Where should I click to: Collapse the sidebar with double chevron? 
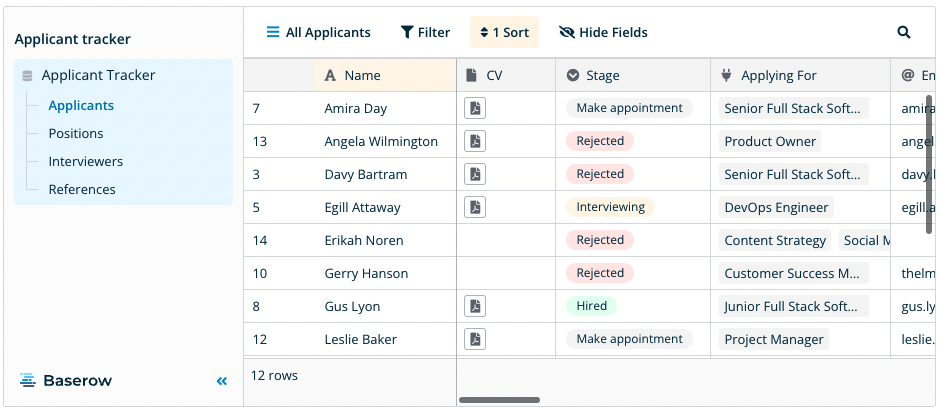tap(222, 381)
